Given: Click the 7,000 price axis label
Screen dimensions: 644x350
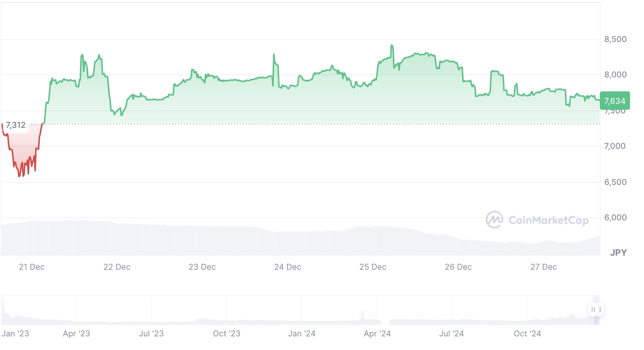Looking at the screenshot, I should [x=615, y=146].
